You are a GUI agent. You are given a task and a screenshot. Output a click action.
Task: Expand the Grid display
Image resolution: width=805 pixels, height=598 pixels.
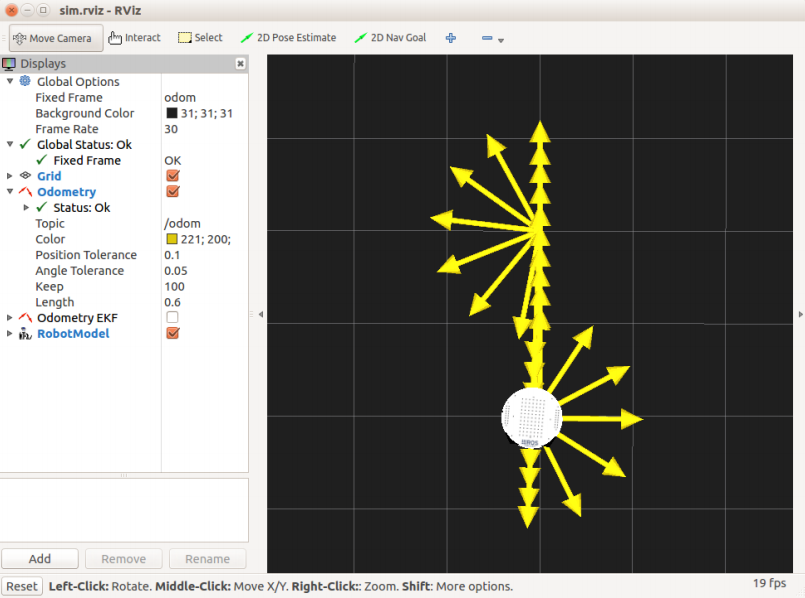tap(10, 176)
